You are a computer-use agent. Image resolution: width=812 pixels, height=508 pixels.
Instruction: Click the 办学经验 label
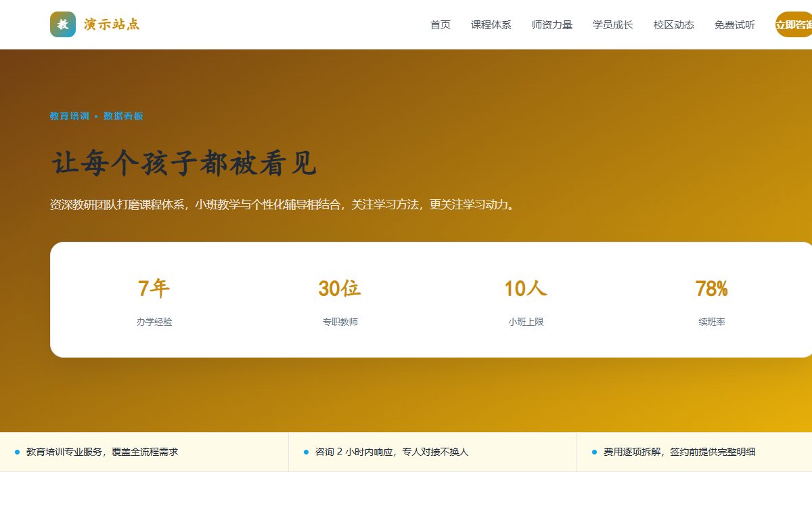point(154,322)
